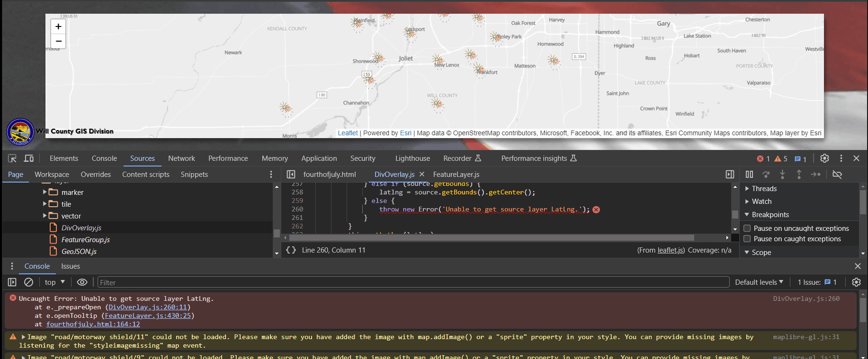
Task: Open the FeatureLayer.js editor tab
Action: tap(456, 175)
